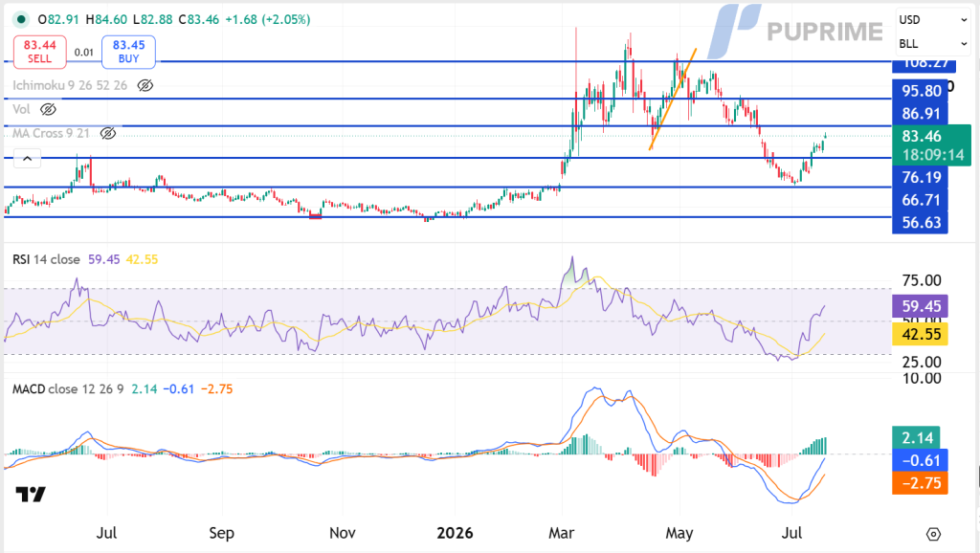Click the 95.80 price level label
The image size is (980, 553).
point(921,91)
